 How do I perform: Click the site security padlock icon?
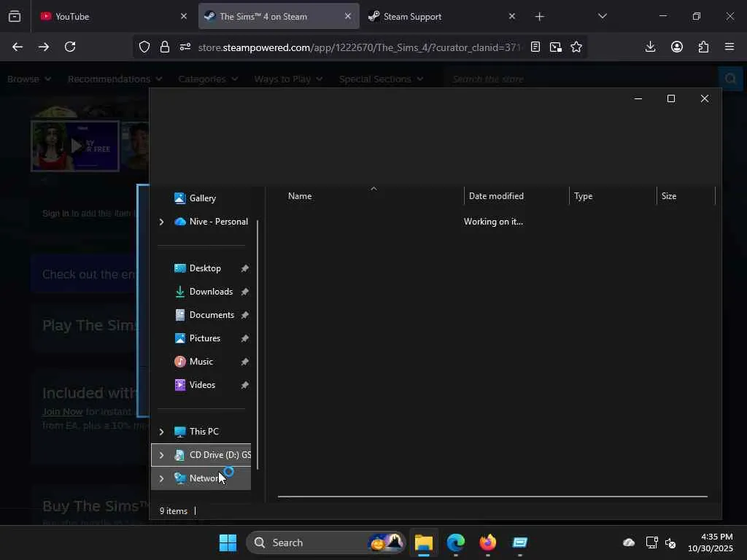[x=165, y=47]
